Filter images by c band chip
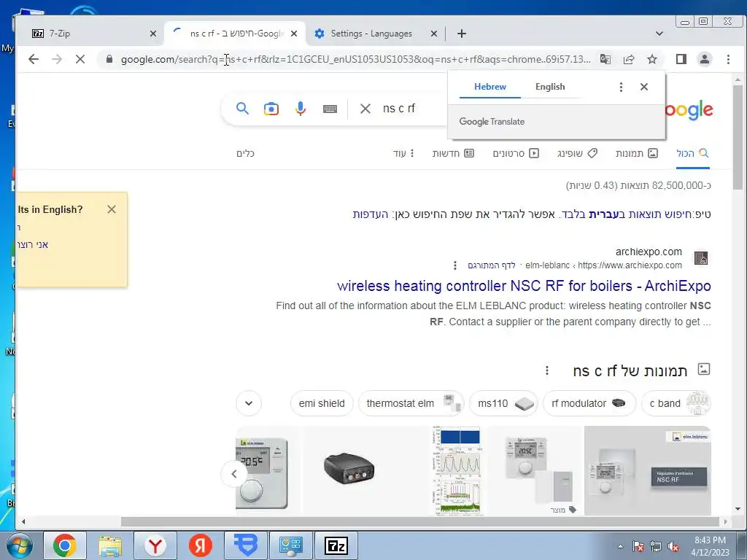 tap(676, 403)
